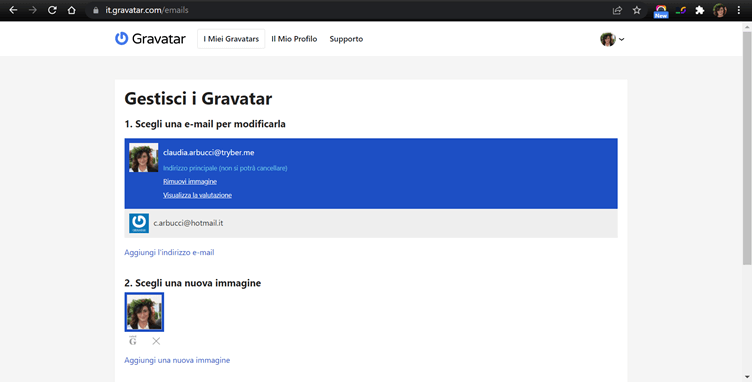Image resolution: width=752 pixels, height=382 pixels.
Task: Open the I Miei Gravatars tab
Action: 231,39
